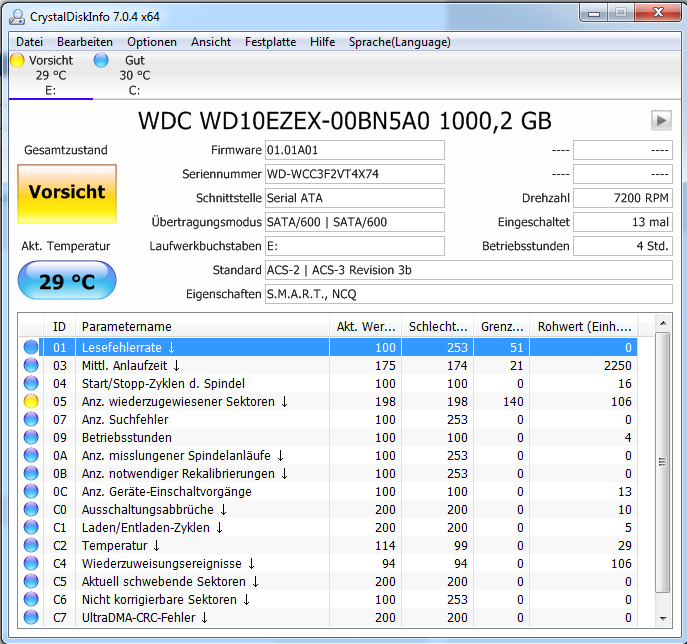The width and height of the screenshot is (687, 644).
Task: Open the Optionen menu
Action: click(152, 42)
